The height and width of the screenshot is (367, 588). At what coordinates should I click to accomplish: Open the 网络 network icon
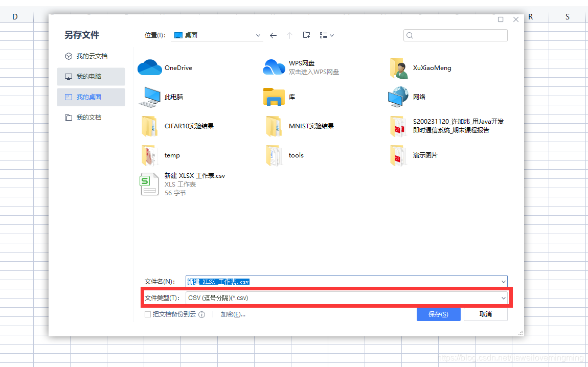398,97
